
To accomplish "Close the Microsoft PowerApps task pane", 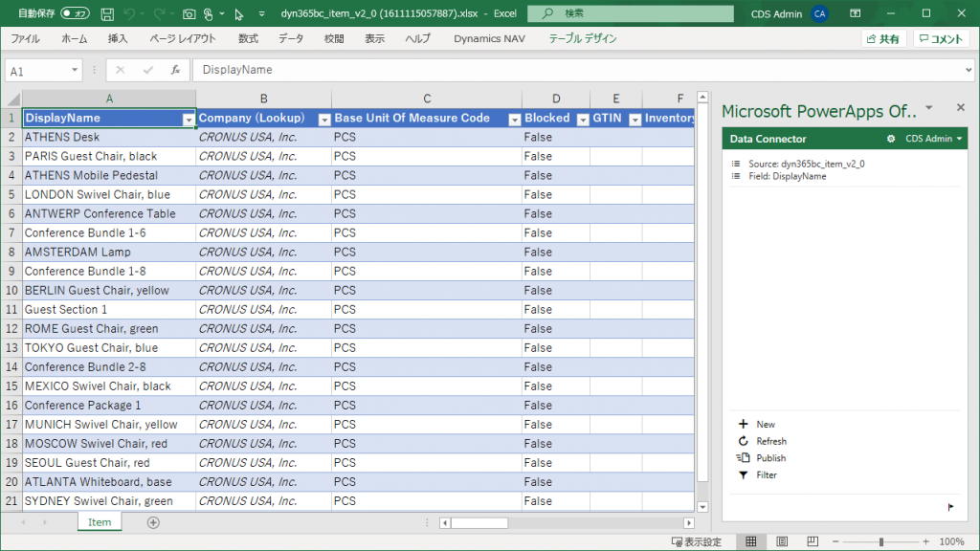I will pyautogui.click(x=961, y=107).
